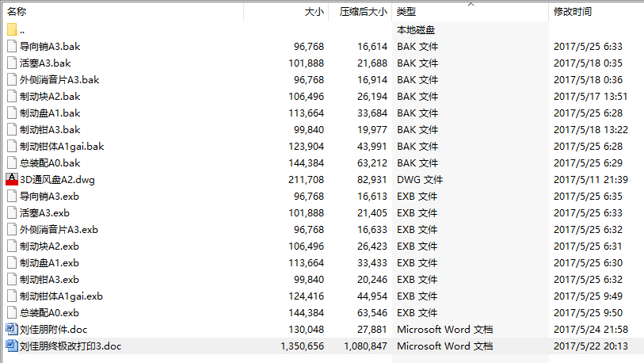The height and width of the screenshot is (363, 644).
Task: Click compressed size value 1,080,847
Action: (x=365, y=346)
